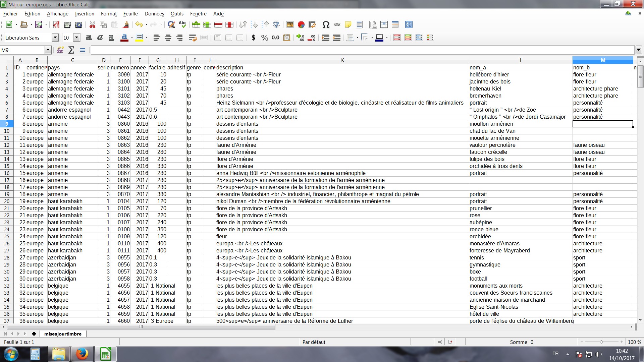Viewport: 644px width, 362px height.
Task: Click Sort Ascending icon
Action: click(x=254, y=24)
